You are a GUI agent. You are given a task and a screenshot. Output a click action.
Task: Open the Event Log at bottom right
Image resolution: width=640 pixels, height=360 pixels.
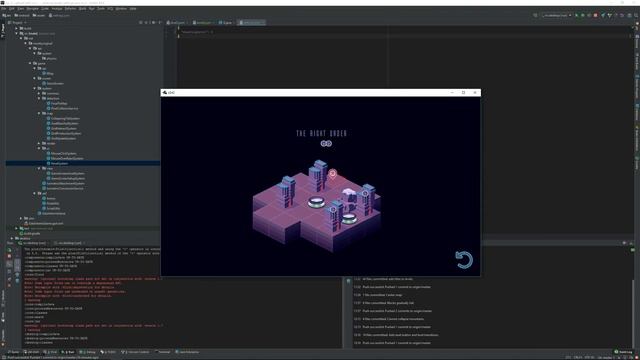click(x=623, y=352)
